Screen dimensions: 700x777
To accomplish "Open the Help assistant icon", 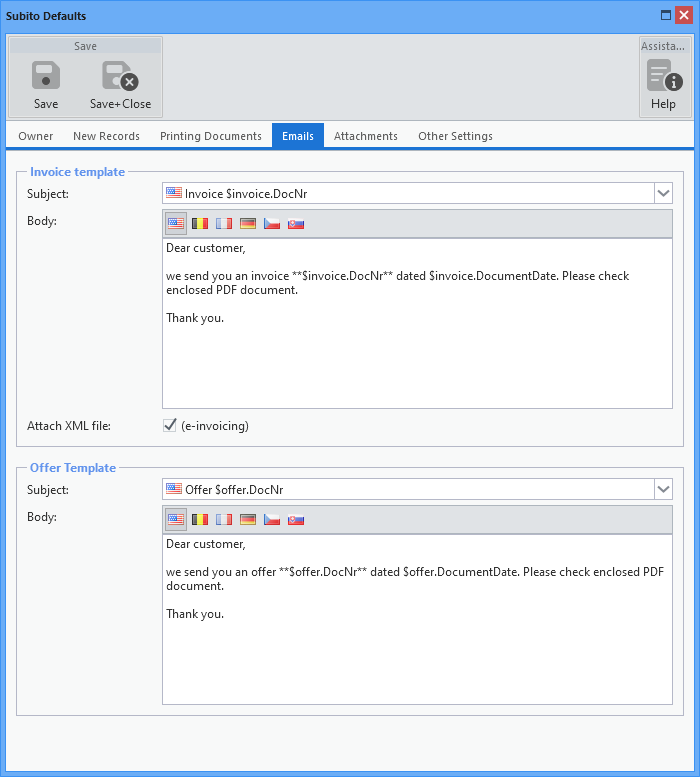I will (x=664, y=75).
